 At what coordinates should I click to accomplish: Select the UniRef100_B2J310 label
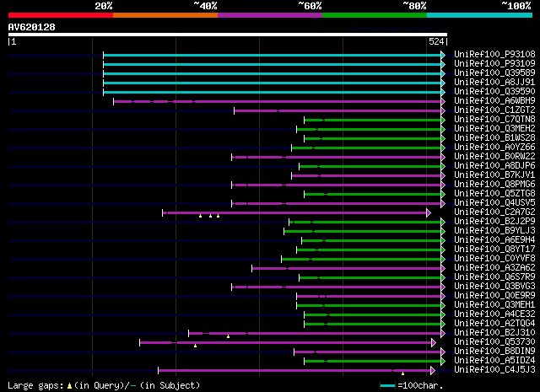pyautogui.click(x=494, y=333)
